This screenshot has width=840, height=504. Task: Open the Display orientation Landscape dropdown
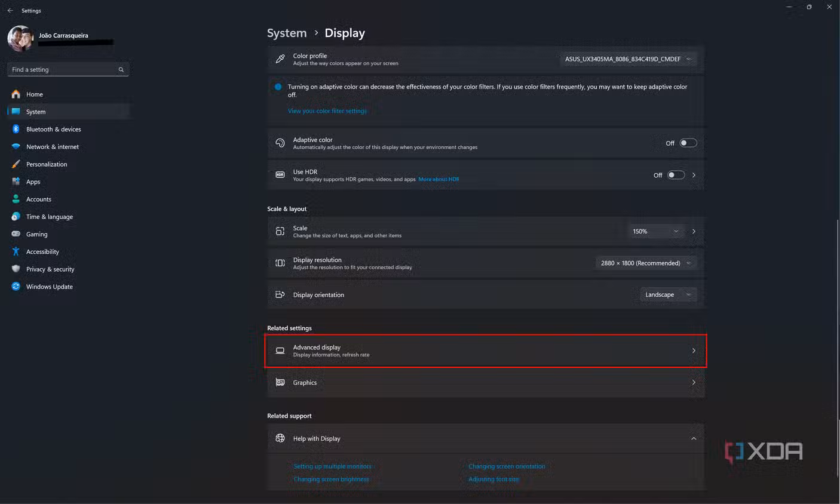point(668,294)
